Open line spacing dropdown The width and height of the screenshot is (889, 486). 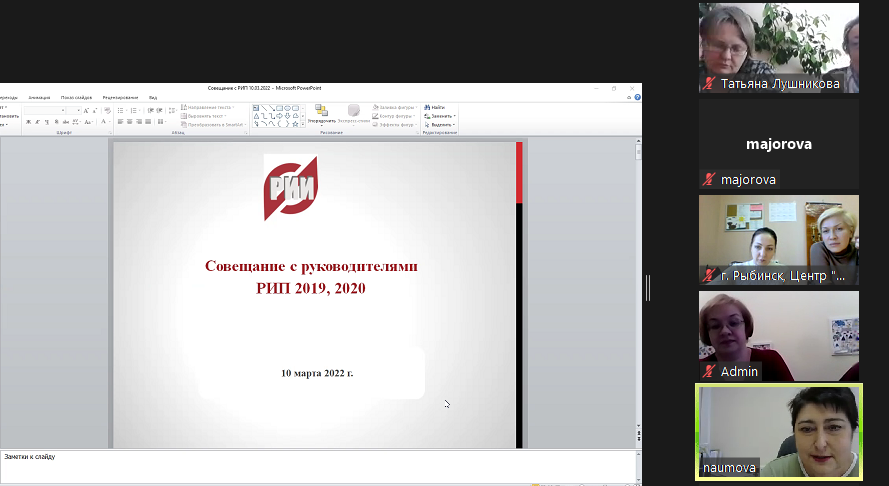[x=172, y=111]
